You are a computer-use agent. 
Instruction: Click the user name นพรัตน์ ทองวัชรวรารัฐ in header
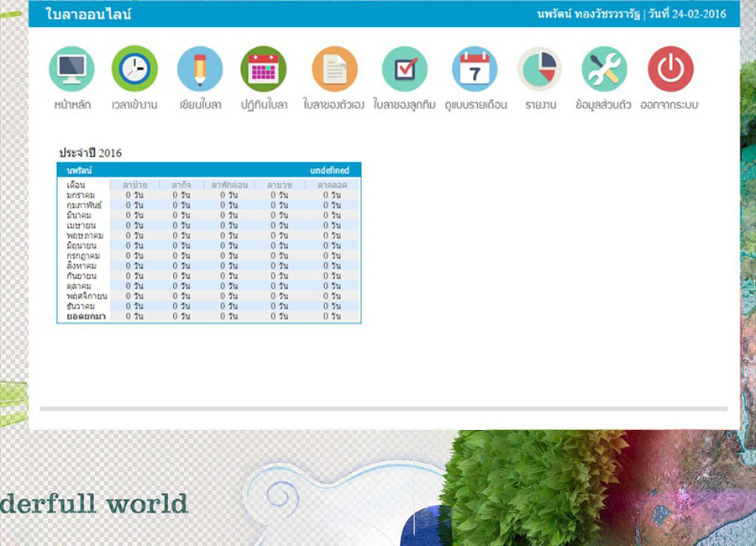coord(589,14)
